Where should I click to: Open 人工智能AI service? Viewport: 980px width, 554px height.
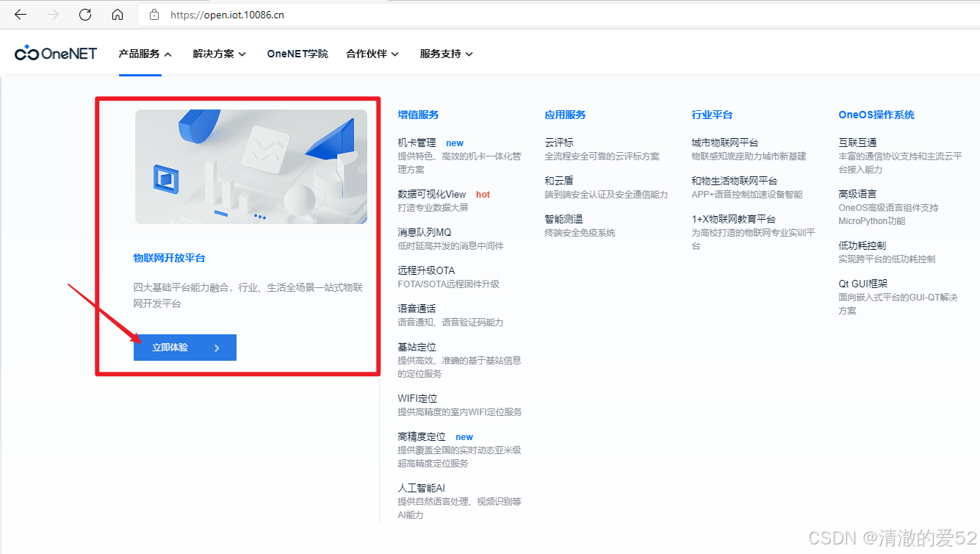click(x=421, y=488)
